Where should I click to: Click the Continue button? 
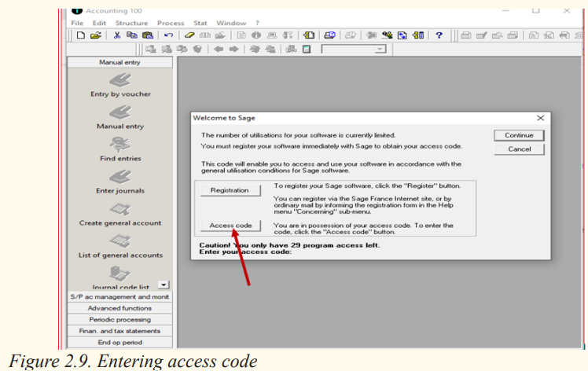coord(519,135)
